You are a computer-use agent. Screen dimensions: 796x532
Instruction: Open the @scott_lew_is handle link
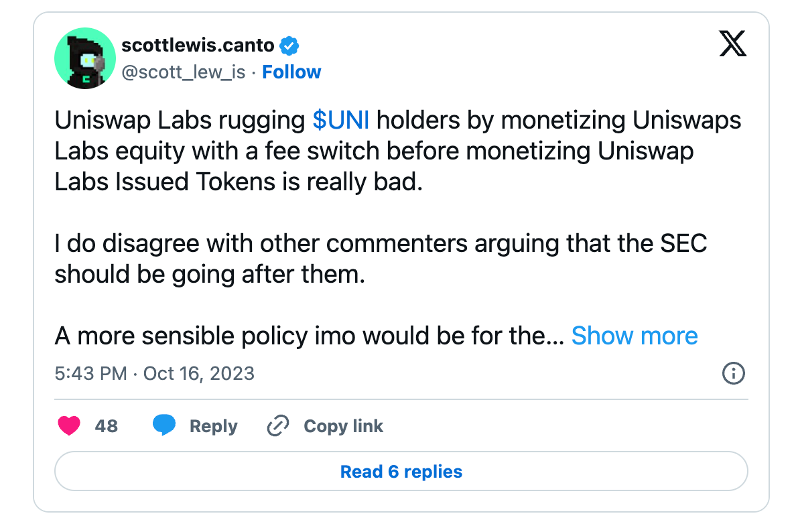pos(184,72)
